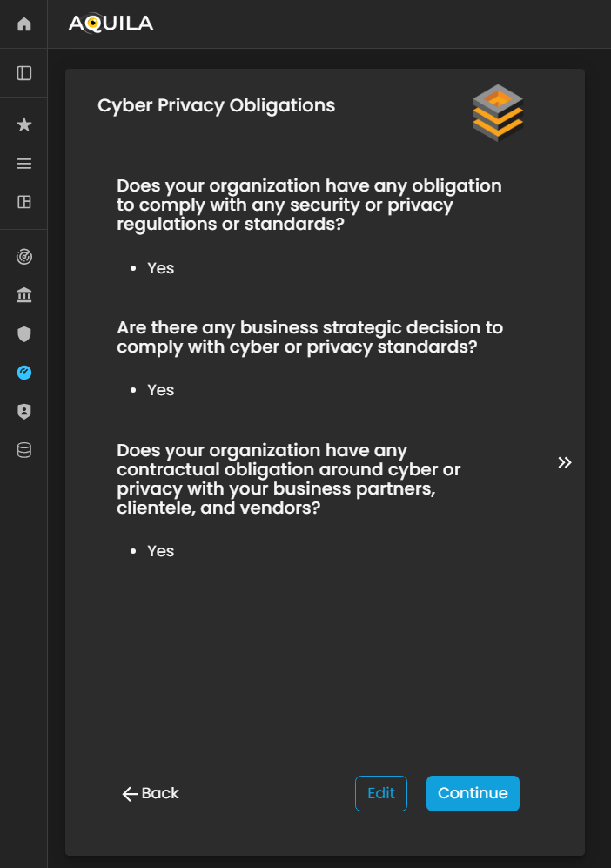Select the contractual obligation question text
Screen dimensions: 611x868
pos(287,479)
